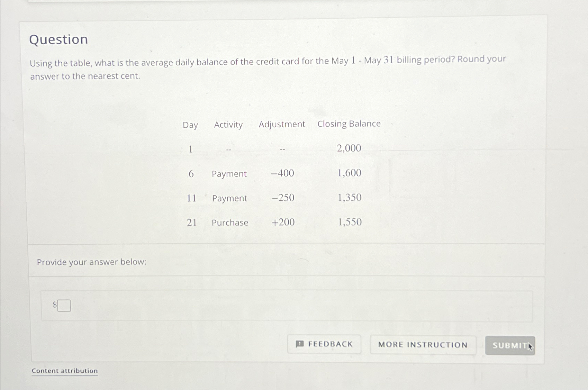
Task: Click the Day column header
Action: coord(190,125)
